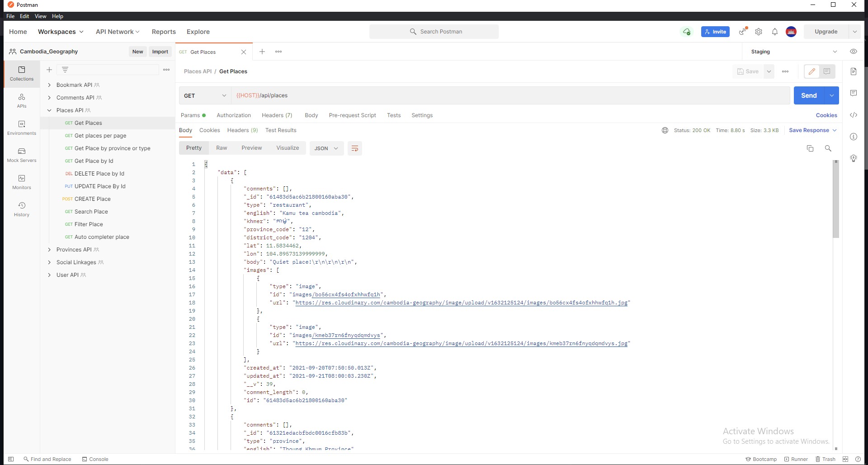Open the View menu

coord(40,16)
